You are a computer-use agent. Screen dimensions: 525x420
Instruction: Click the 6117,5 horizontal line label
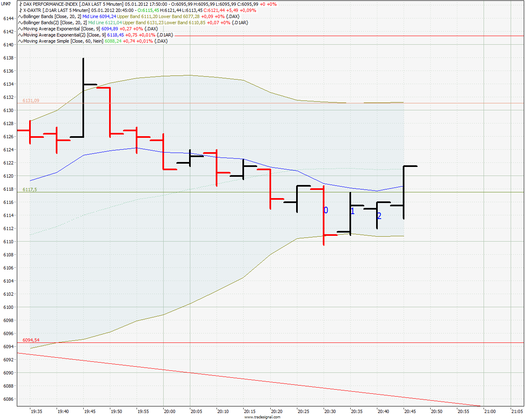pyautogui.click(x=30, y=189)
